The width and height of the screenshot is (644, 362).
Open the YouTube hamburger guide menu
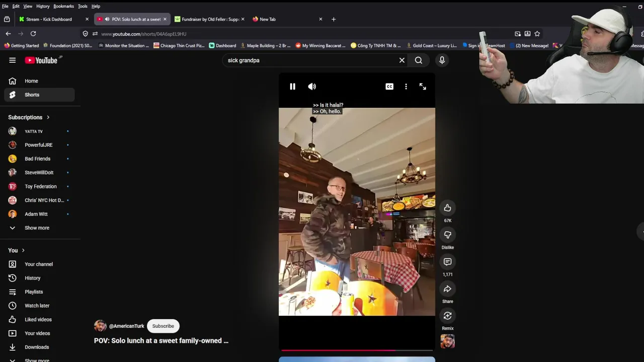point(12,60)
